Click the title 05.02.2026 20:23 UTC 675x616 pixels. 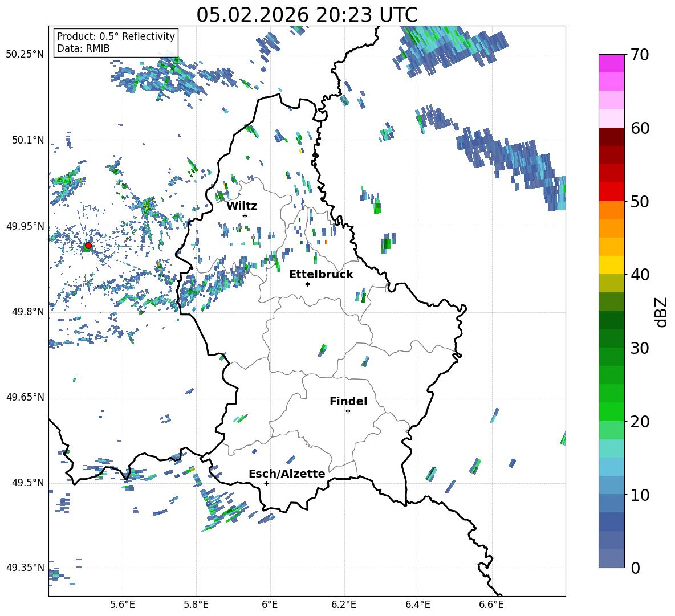(x=307, y=15)
